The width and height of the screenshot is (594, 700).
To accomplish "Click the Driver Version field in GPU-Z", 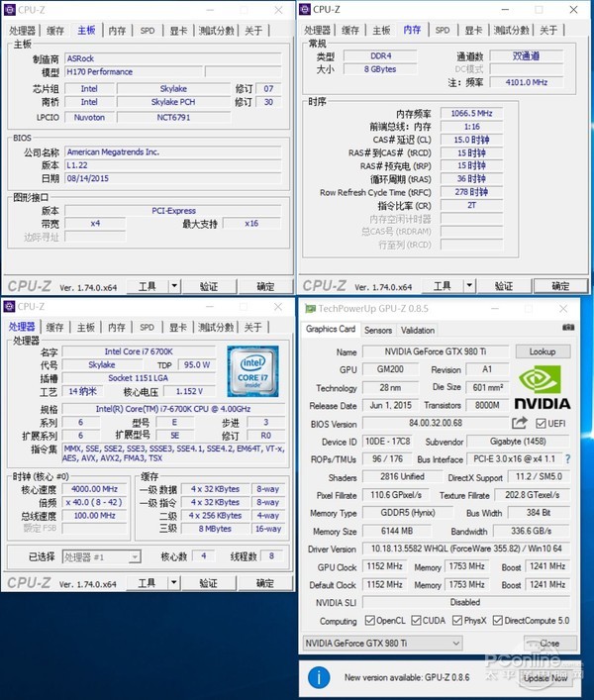I will (x=466, y=549).
